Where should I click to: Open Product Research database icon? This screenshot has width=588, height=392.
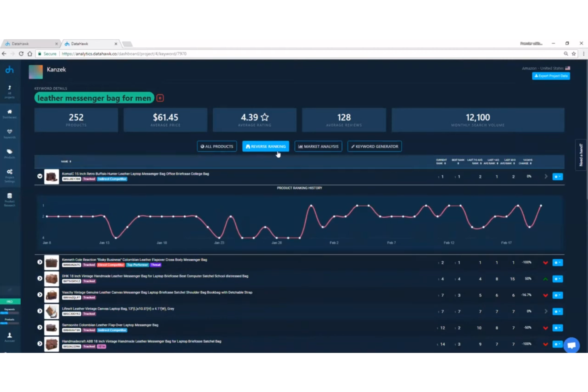tap(10, 199)
